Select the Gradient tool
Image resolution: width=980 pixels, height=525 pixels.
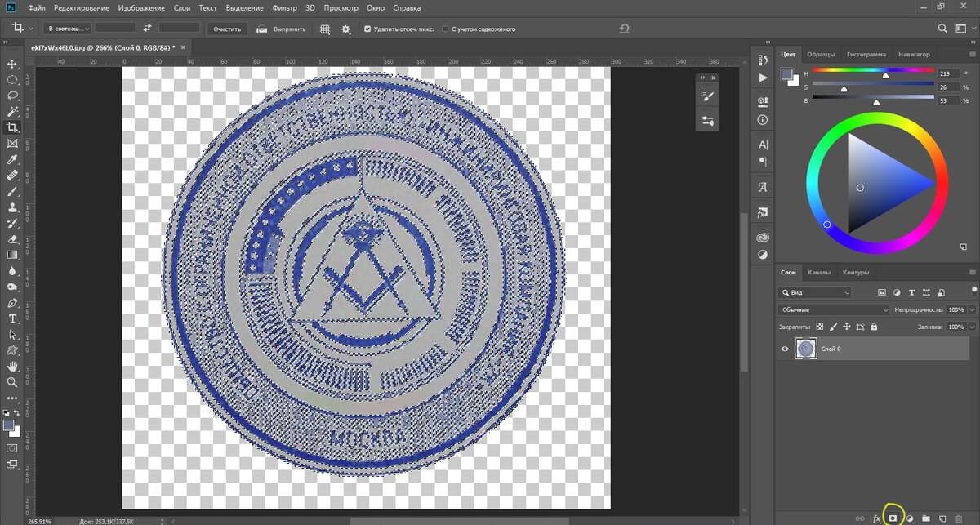pyautogui.click(x=12, y=254)
